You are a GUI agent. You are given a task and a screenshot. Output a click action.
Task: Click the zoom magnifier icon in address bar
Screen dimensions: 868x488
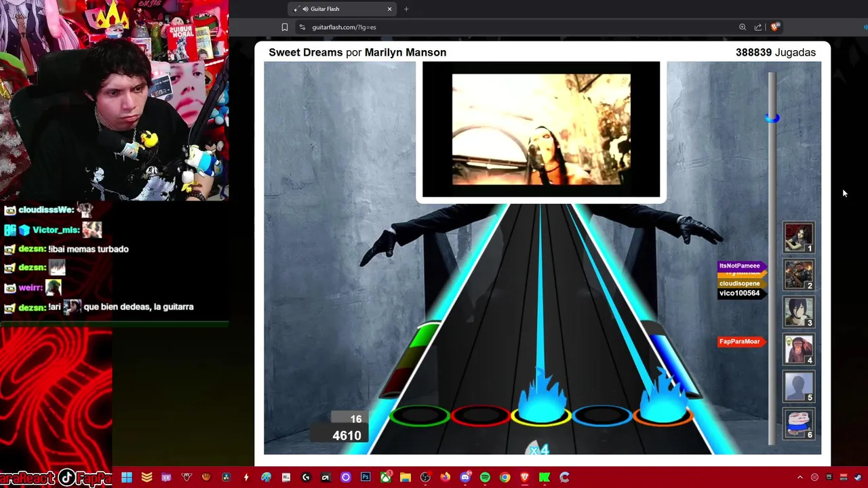pyautogui.click(x=743, y=27)
